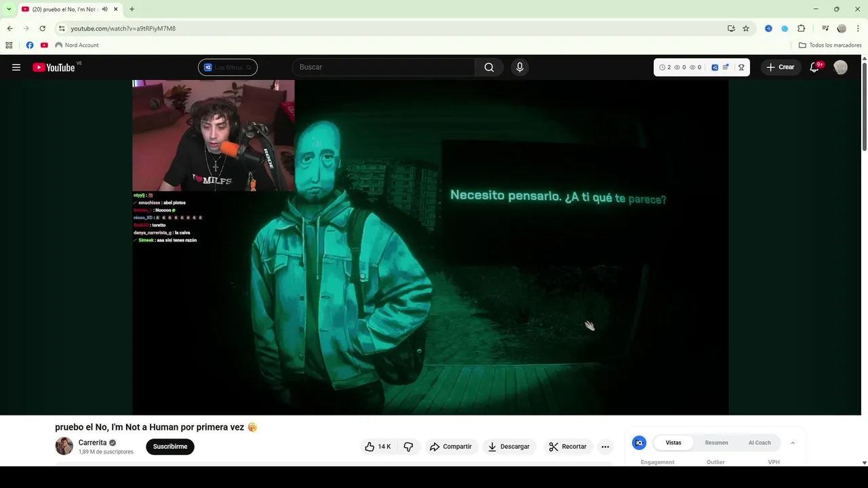
Task: Open Facebook bookmark icon
Action: click(30, 45)
